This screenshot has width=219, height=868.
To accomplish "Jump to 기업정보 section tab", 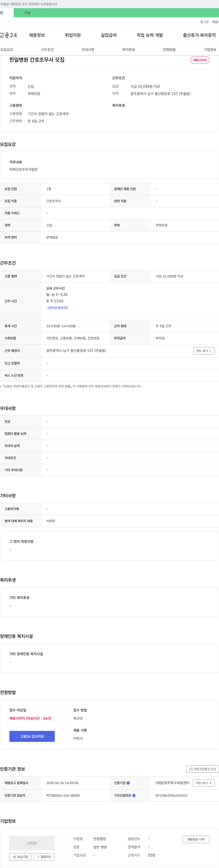I will pyautogui.click(x=210, y=50).
